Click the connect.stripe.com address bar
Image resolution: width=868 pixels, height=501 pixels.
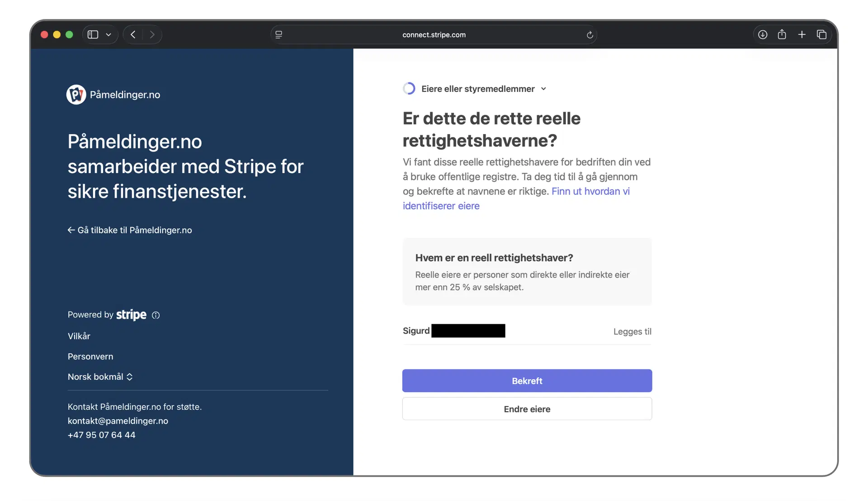[434, 34]
